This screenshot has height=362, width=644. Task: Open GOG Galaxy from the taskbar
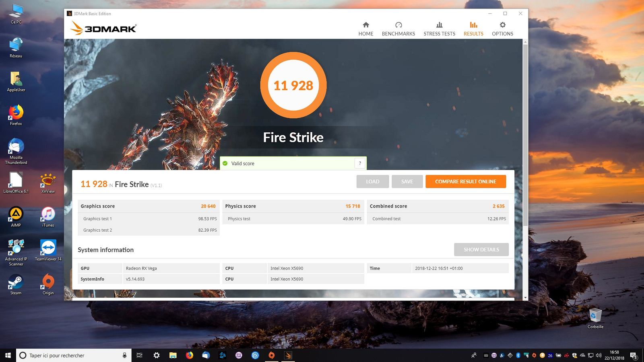(x=239, y=355)
